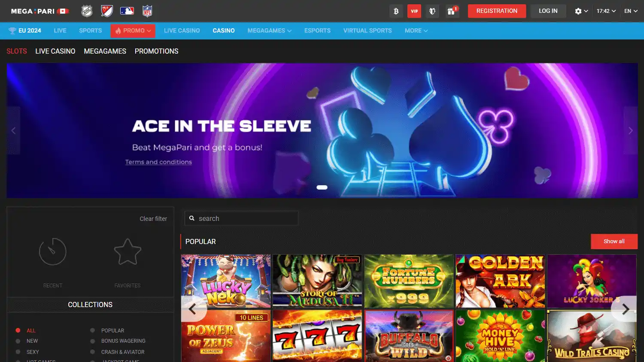Open the PROMOTIONS sub-tab

click(157, 51)
